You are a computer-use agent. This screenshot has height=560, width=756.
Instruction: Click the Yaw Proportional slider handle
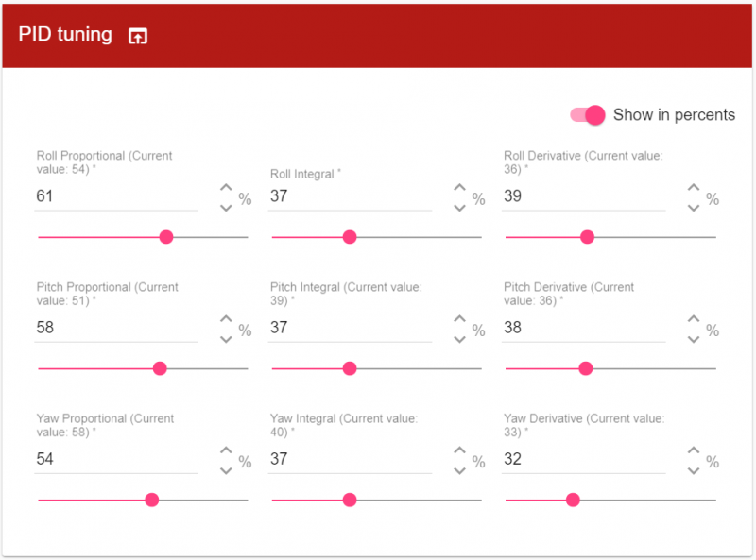152,500
